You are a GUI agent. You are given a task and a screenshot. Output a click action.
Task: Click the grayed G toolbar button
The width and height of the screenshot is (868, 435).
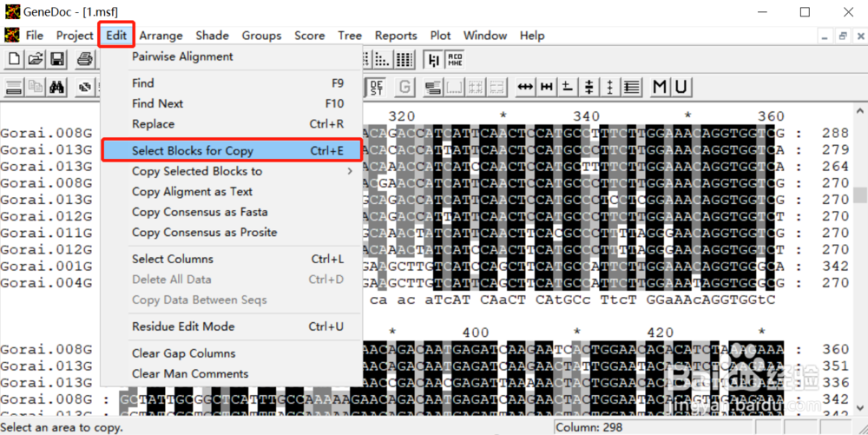[x=405, y=87]
